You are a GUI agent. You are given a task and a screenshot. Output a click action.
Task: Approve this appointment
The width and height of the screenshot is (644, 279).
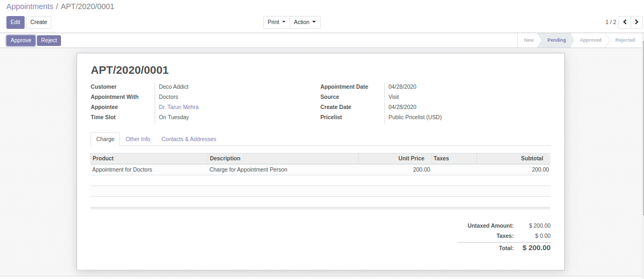coord(21,40)
